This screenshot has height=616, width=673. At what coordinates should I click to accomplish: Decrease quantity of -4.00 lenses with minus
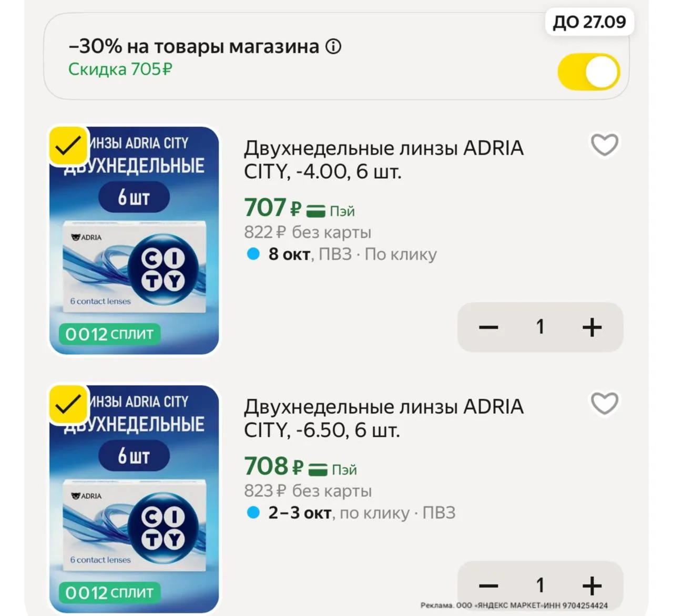488,327
